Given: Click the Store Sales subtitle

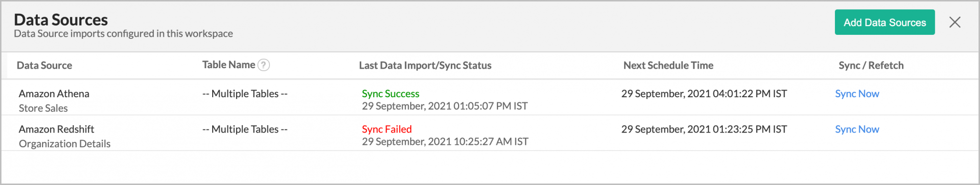Looking at the screenshot, I should pyautogui.click(x=43, y=108).
